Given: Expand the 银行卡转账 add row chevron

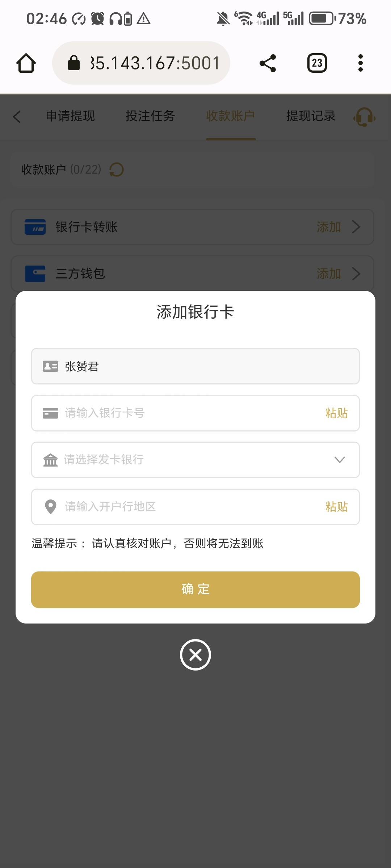Looking at the screenshot, I should (x=356, y=227).
